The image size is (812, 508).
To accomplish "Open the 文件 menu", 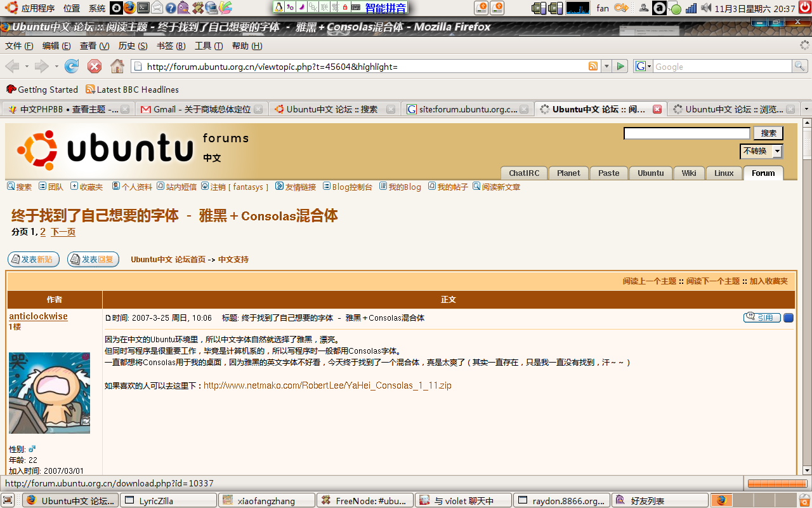I will click(19, 46).
